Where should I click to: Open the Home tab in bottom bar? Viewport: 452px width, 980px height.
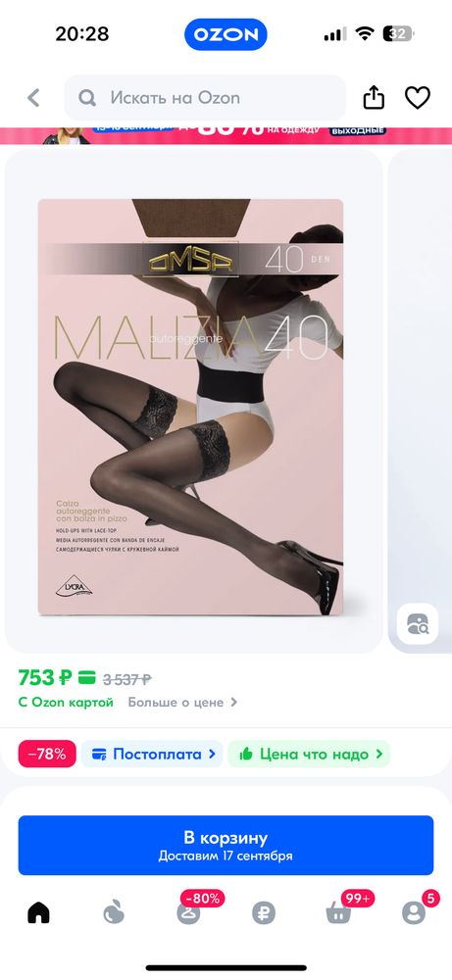[x=38, y=913]
